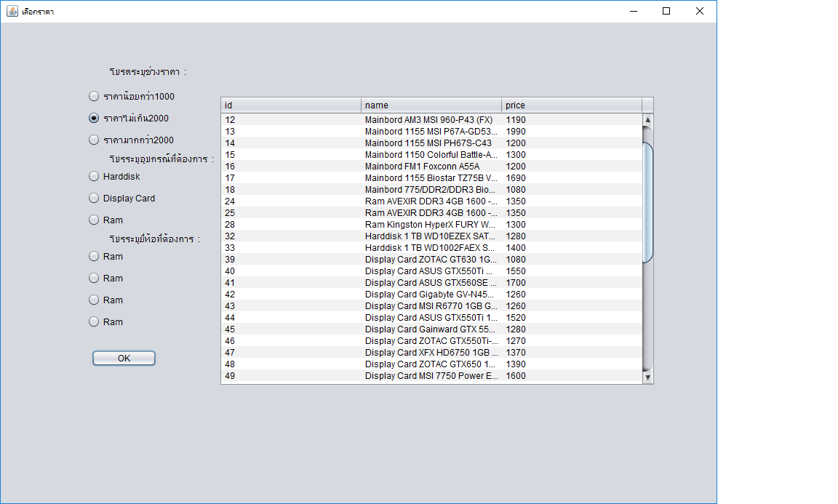Select row Display Card Gigabyte GV-N45

click(x=431, y=295)
